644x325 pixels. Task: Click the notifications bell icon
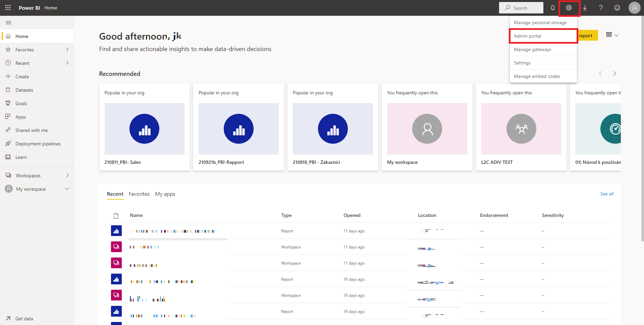(552, 8)
